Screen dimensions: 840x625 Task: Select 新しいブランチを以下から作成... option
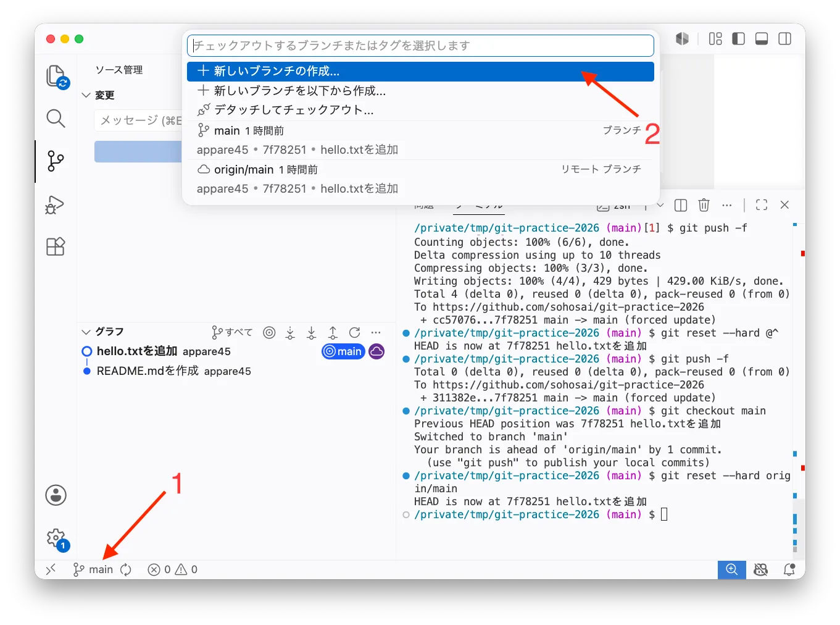(x=420, y=91)
